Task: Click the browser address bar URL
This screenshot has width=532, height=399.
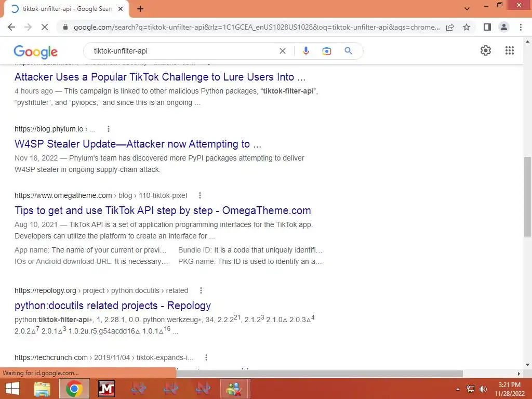Action: (x=257, y=27)
